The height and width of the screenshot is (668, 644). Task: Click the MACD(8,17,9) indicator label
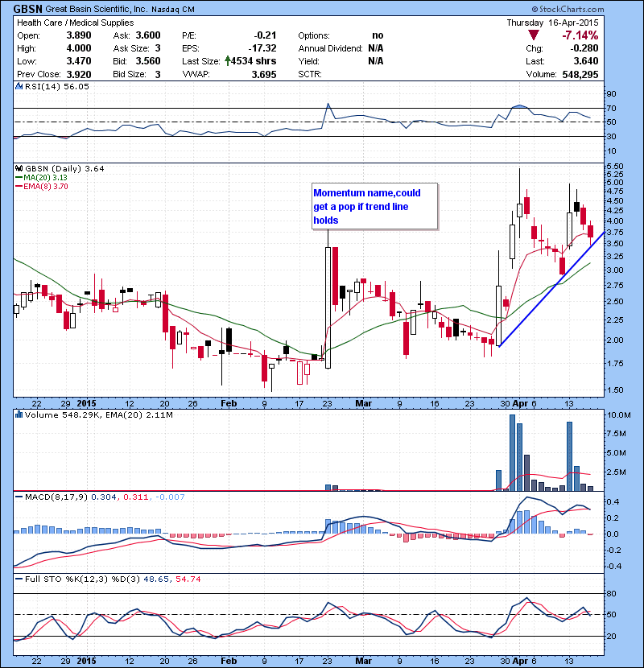[56, 497]
